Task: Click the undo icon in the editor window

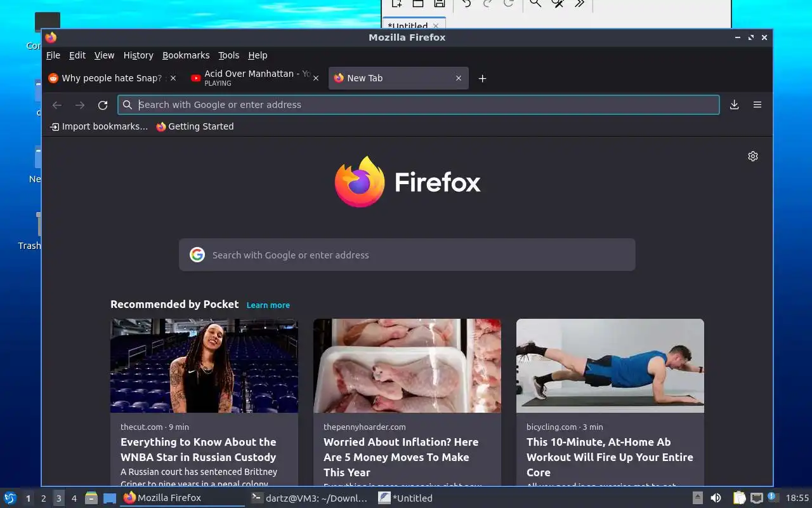Action: point(466,3)
